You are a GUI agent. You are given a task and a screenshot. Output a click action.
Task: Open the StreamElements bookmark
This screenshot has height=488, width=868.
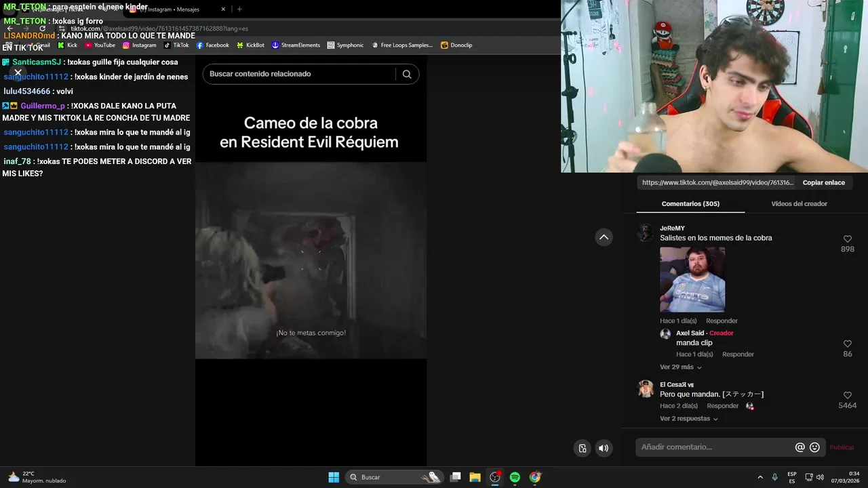coord(296,45)
